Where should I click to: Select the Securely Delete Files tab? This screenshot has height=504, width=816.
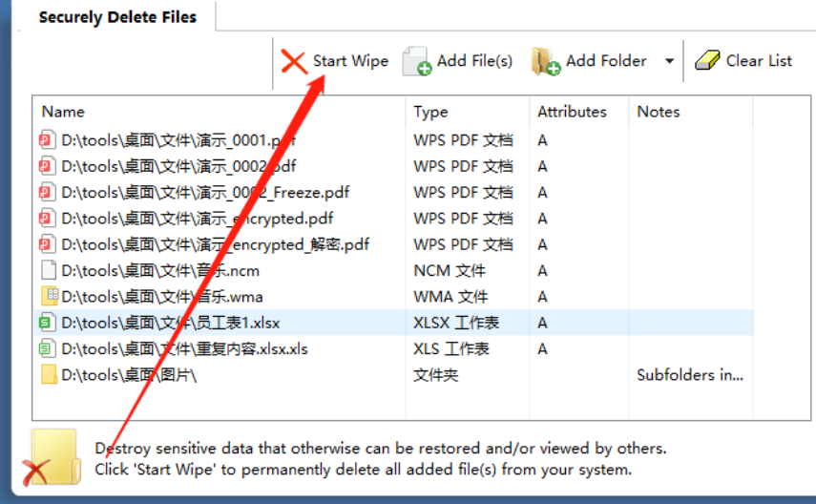click(117, 17)
